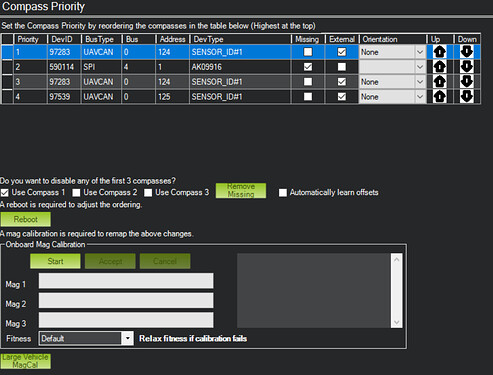
Task: Toggle Missing checkbox for priority 1 row
Action: pos(308,52)
